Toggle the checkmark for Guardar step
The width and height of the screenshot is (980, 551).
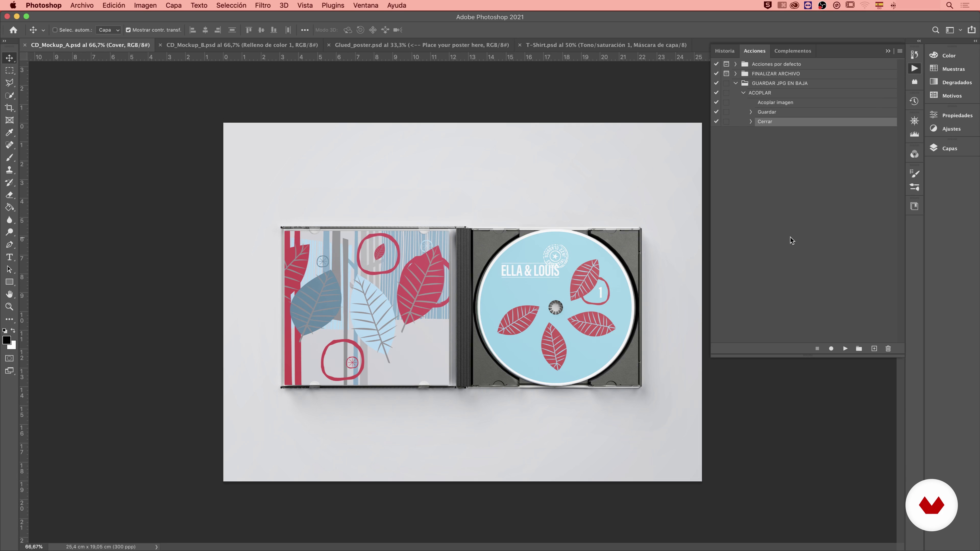click(716, 112)
